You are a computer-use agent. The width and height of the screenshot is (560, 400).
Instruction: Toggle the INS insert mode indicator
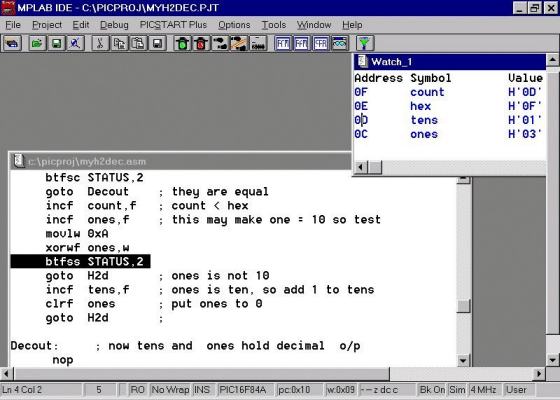202,390
